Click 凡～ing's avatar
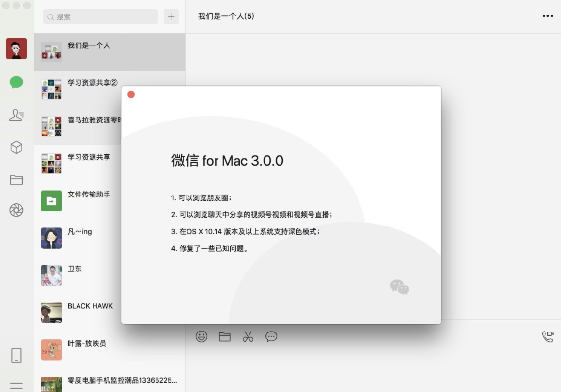The height and width of the screenshot is (392, 561). pos(51,238)
